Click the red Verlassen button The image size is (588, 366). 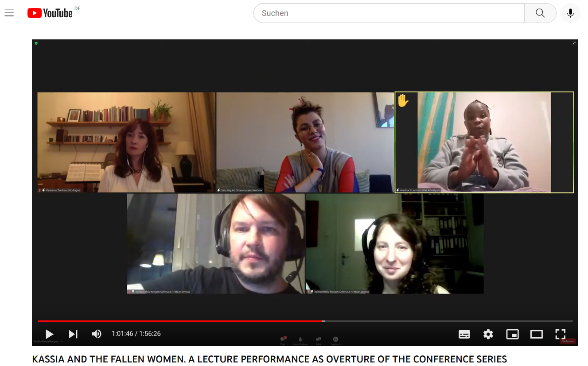[567, 341]
